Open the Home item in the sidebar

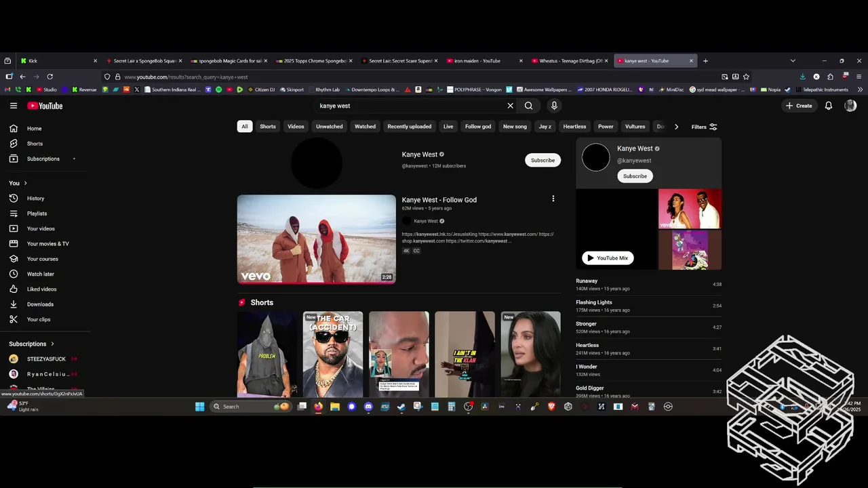45,129
